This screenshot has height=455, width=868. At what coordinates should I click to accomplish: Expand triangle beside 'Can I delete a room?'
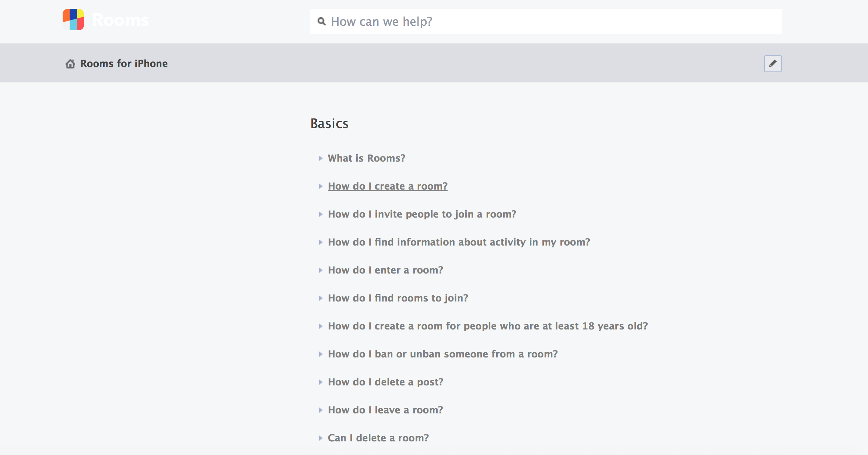coord(321,438)
